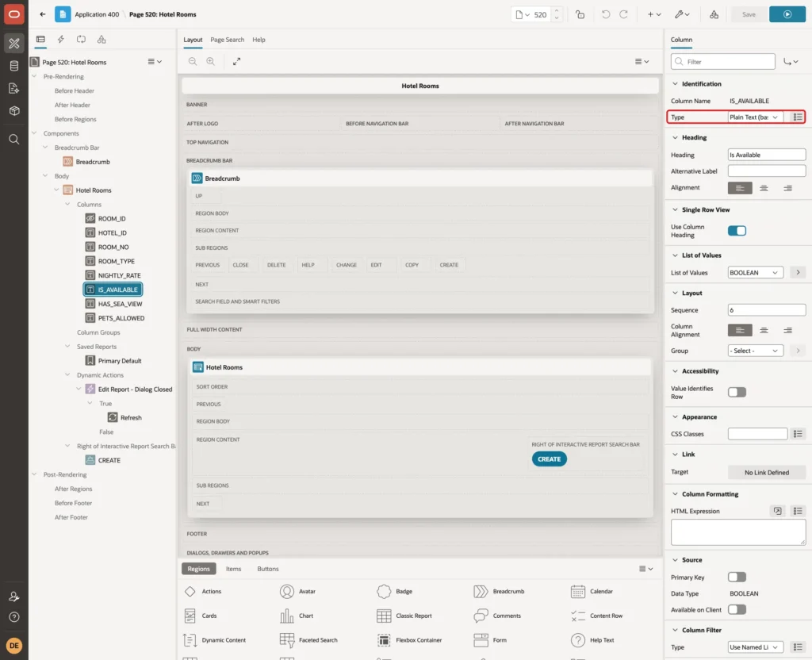Screen dimensions: 812x660
Task: Go back with the left arrow
Action: click(x=43, y=14)
